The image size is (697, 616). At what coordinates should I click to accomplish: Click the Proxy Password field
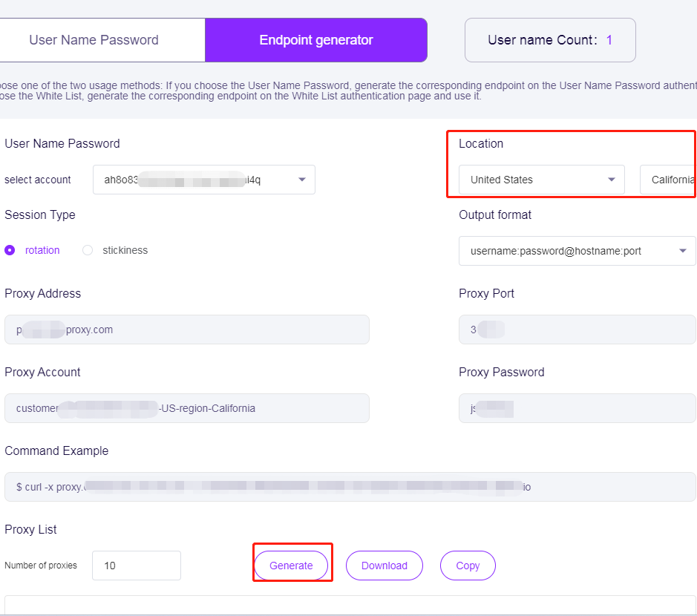click(x=577, y=408)
